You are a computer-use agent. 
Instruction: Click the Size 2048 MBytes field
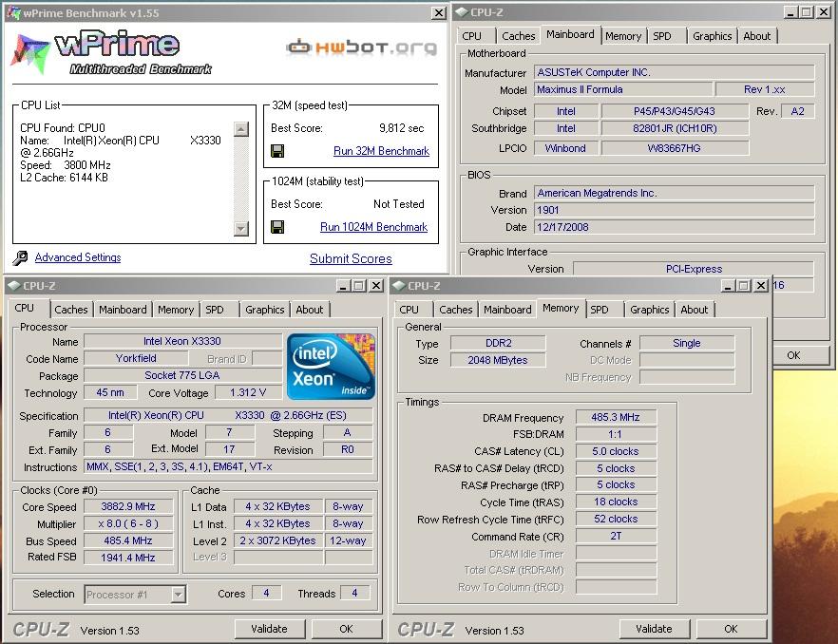[498, 360]
